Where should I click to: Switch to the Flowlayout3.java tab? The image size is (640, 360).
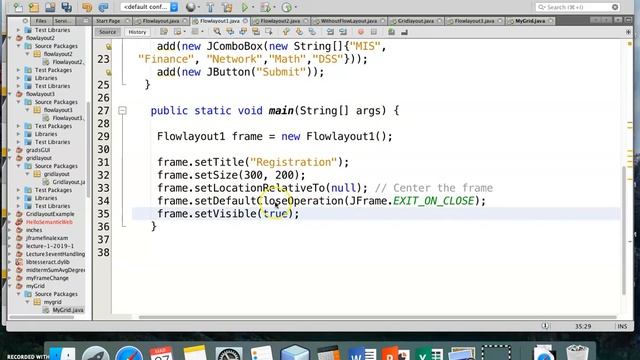pyautogui.click(x=474, y=21)
